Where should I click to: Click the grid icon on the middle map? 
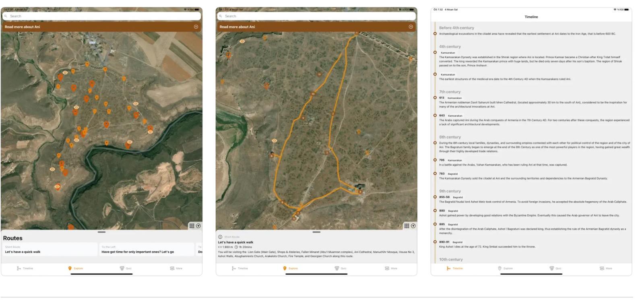pos(407,226)
